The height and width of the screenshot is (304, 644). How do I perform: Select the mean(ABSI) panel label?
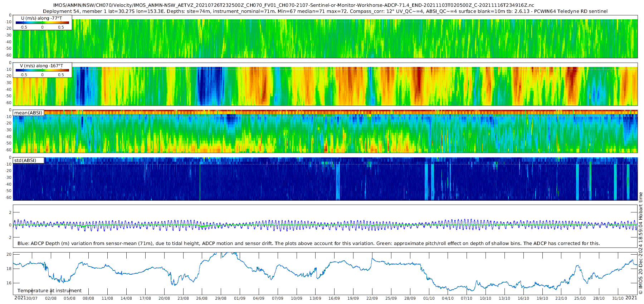[x=28, y=113]
